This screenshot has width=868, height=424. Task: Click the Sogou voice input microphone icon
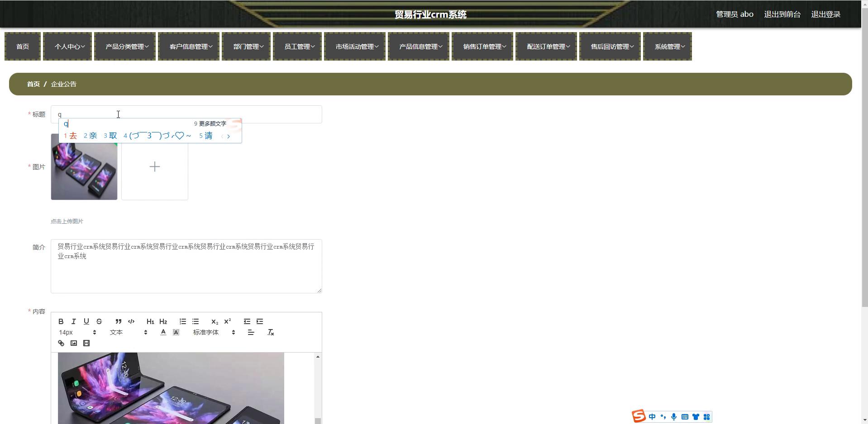(x=674, y=417)
